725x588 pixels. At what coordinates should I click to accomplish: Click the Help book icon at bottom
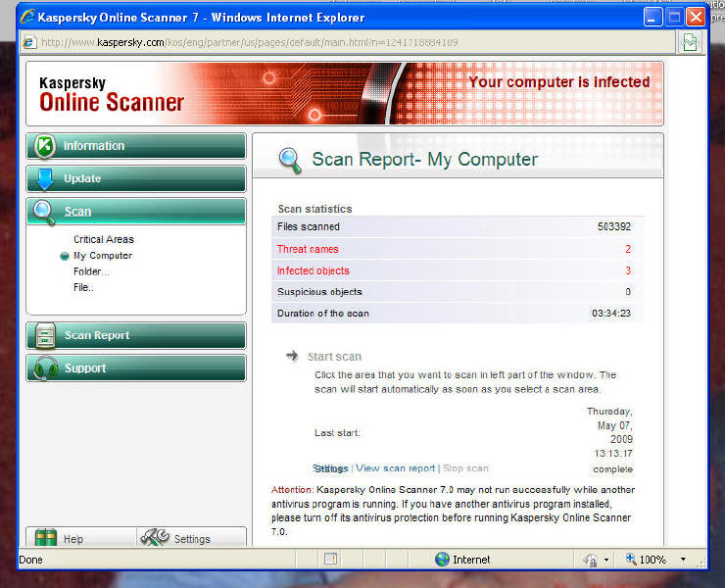coord(45,538)
